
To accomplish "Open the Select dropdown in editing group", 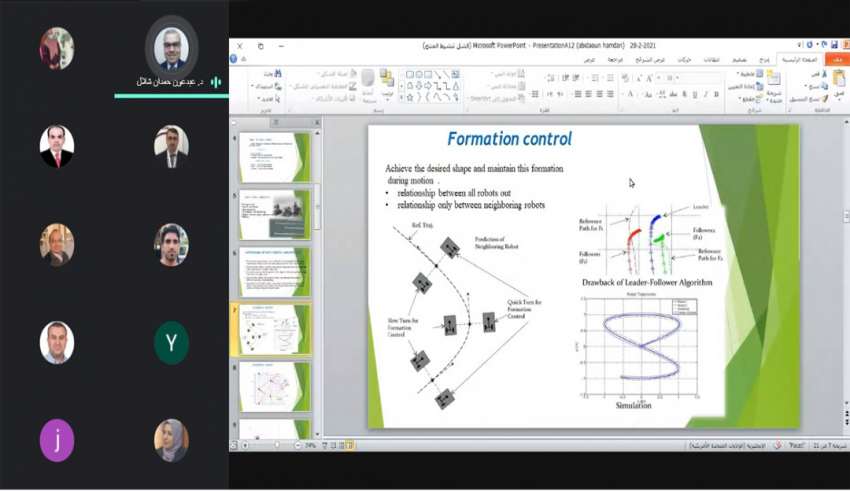I will 260,99.
